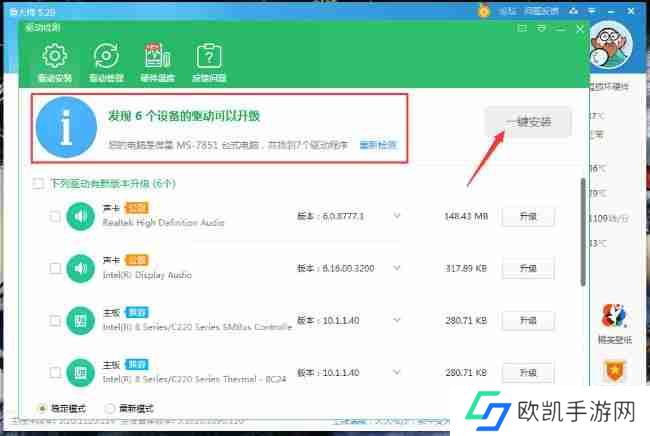This screenshot has height=436, width=650.
Task: Click the 'Realtek High Definition Audio' device name
Action: point(163,223)
